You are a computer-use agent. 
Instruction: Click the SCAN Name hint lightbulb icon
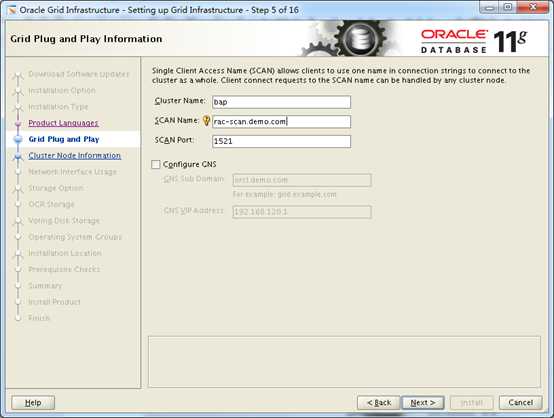[207, 121]
